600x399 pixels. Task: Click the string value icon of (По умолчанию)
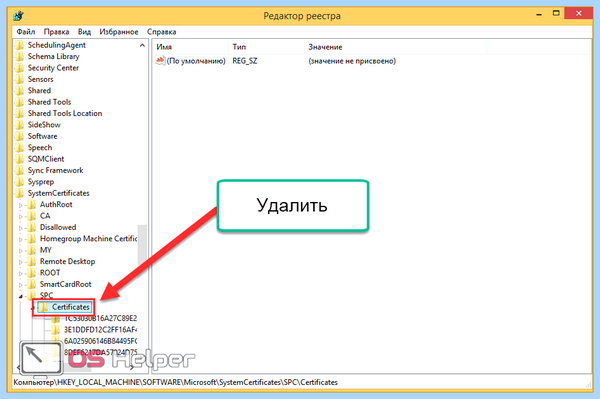point(160,61)
